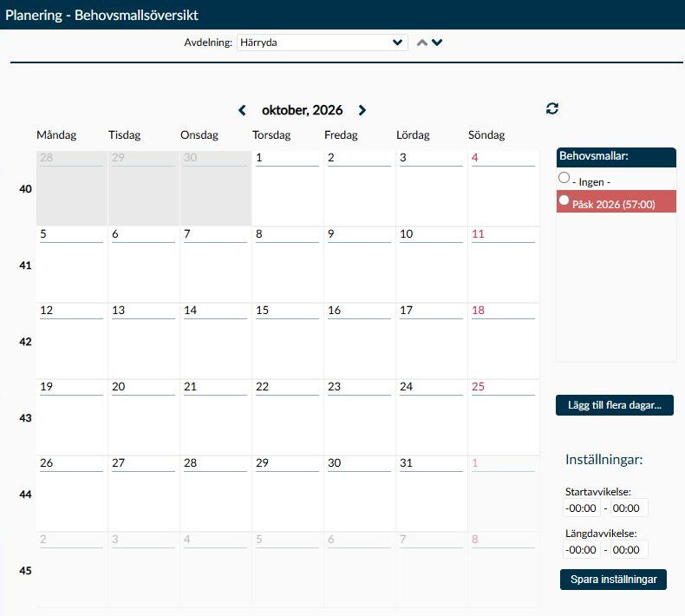Select calendar day 26

[72, 494]
